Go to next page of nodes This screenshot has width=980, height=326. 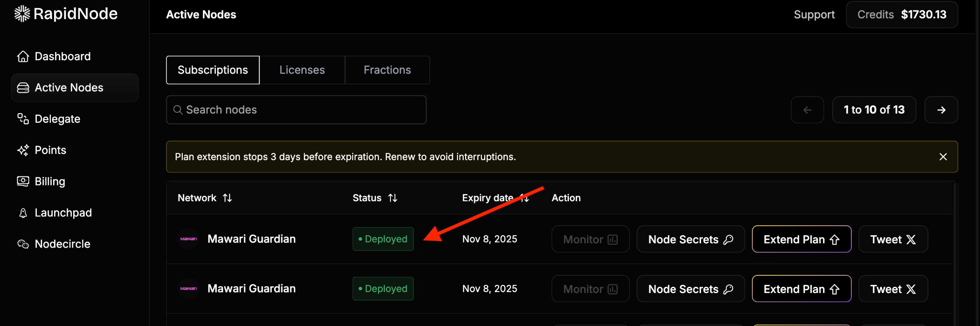pos(941,110)
